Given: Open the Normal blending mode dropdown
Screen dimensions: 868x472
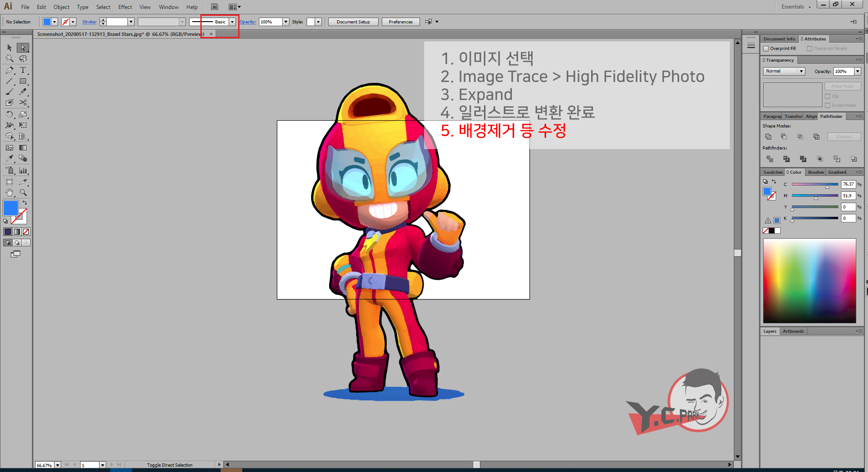Looking at the screenshot, I should click(784, 71).
